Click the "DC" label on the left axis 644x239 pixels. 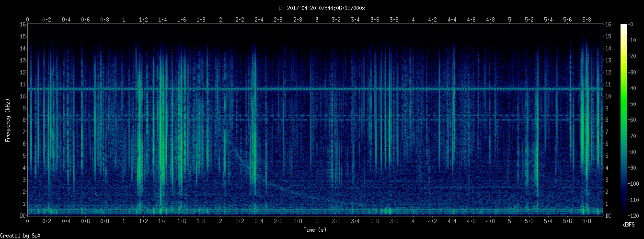[x=23, y=216]
